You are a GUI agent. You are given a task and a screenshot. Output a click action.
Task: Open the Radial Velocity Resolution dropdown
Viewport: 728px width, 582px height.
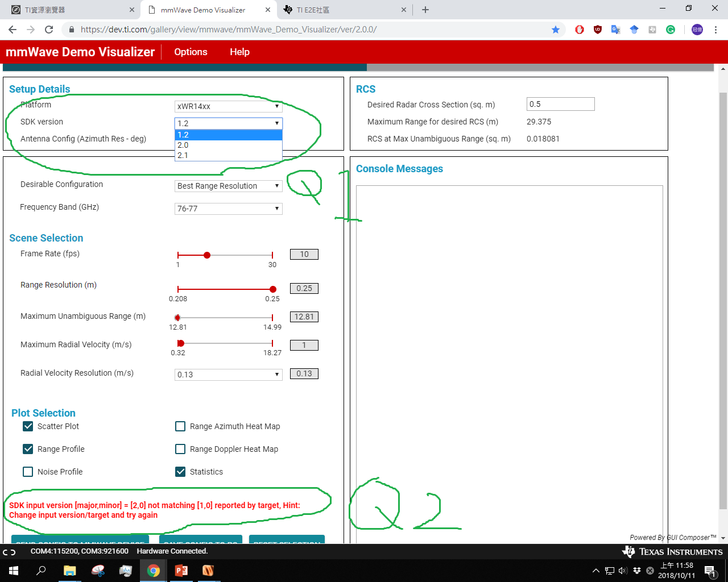pyautogui.click(x=229, y=375)
